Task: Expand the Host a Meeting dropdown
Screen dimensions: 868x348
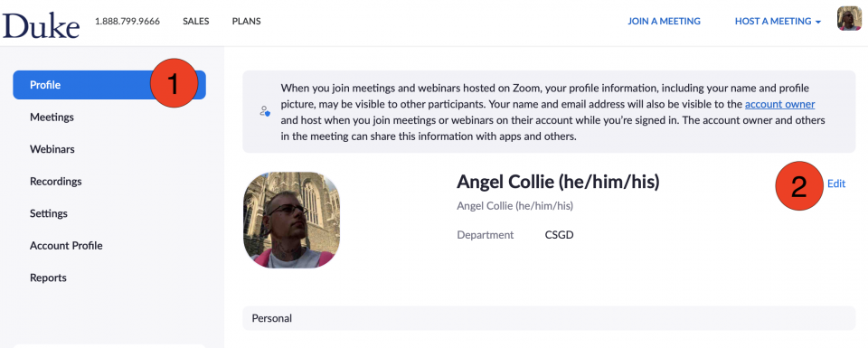Action: point(778,21)
